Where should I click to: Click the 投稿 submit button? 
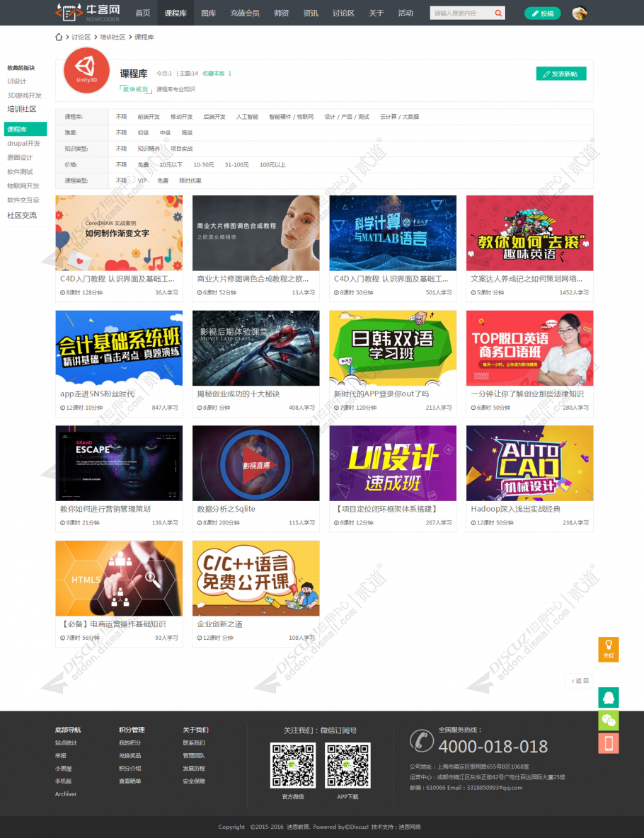(543, 13)
